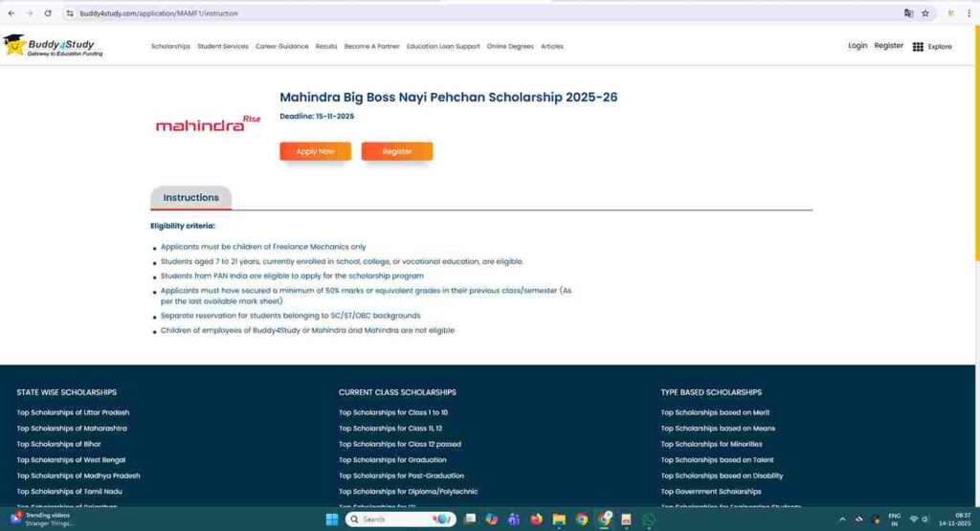Open the Windows Start menu
Image resolution: width=980 pixels, height=531 pixels.
click(x=332, y=520)
